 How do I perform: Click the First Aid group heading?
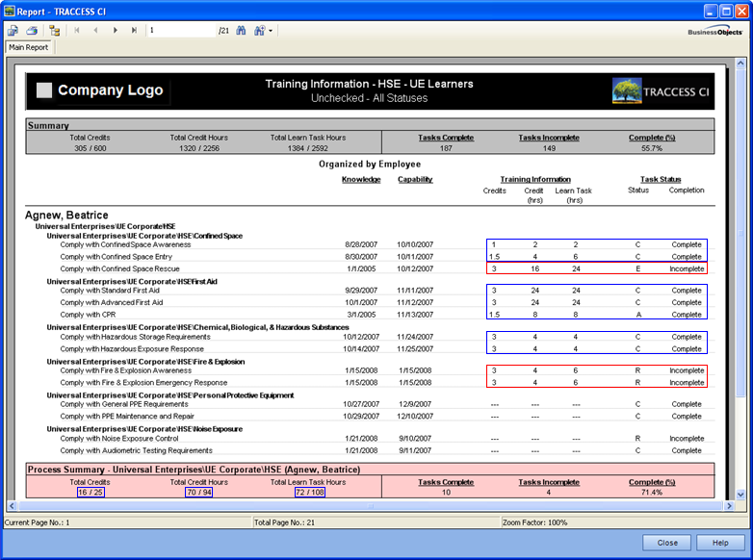[x=132, y=281]
